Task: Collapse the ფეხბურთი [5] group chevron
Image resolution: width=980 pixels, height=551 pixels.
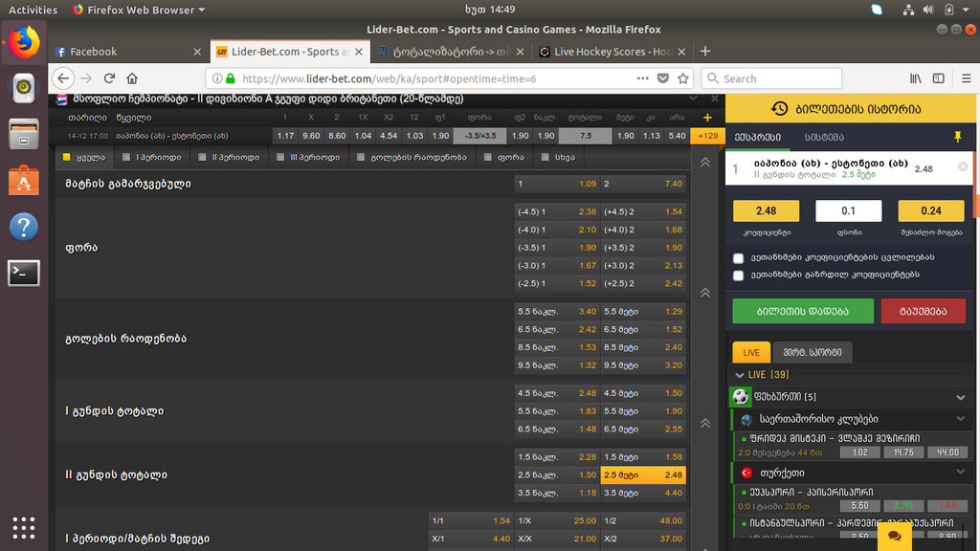Action: 961,397
